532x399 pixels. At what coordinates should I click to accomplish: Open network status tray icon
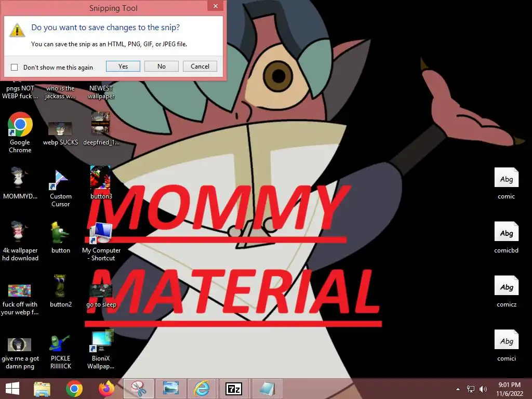pyautogui.click(x=471, y=389)
